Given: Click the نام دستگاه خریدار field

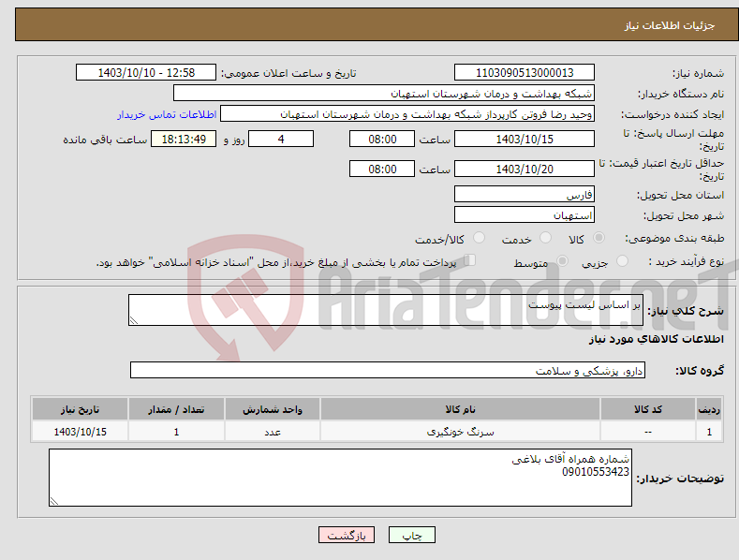Looking at the screenshot, I should pos(384,94).
